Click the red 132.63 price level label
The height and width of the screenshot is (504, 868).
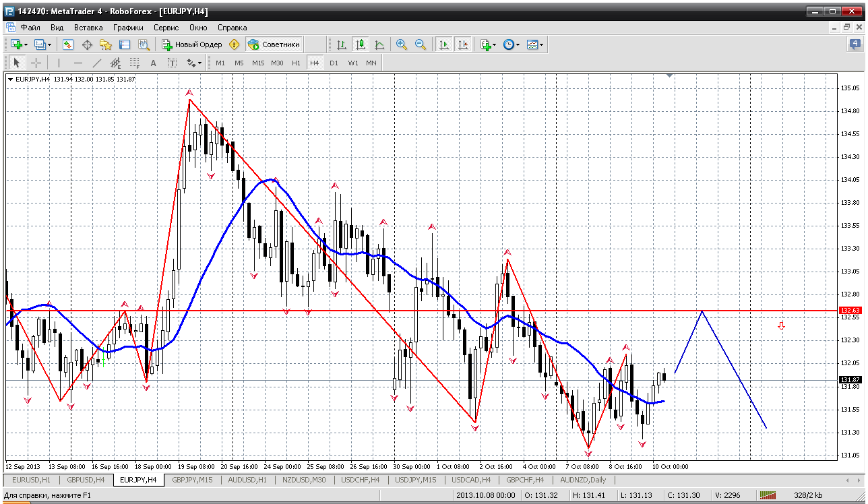pyautogui.click(x=850, y=310)
